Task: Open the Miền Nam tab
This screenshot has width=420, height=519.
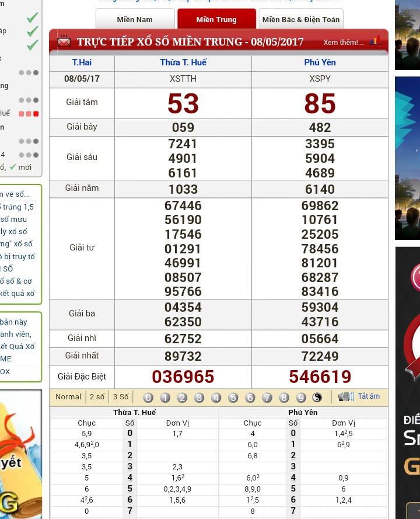Action: pyautogui.click(x=135, y=19)
